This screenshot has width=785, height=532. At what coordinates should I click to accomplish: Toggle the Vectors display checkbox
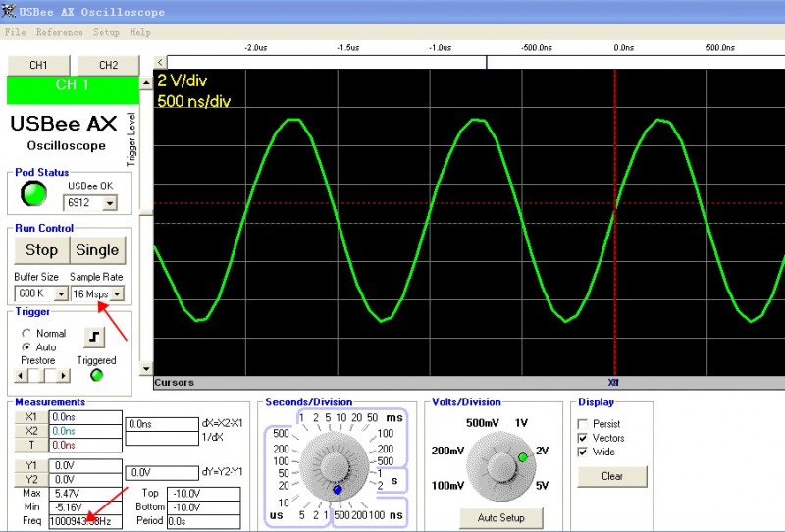[x=583, y=438]
